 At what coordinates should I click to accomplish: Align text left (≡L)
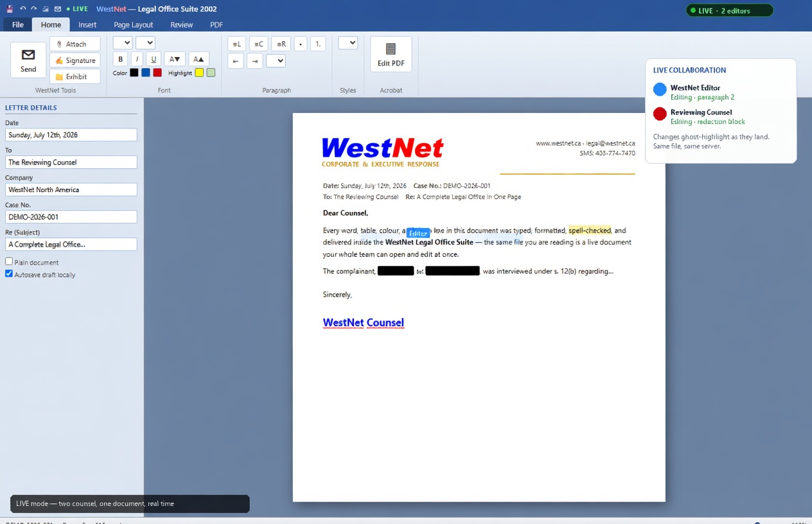(x=237, y=44)
